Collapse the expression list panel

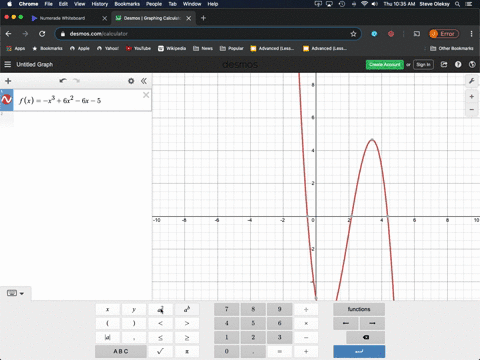pyautogui.click(x=144, y=81)
